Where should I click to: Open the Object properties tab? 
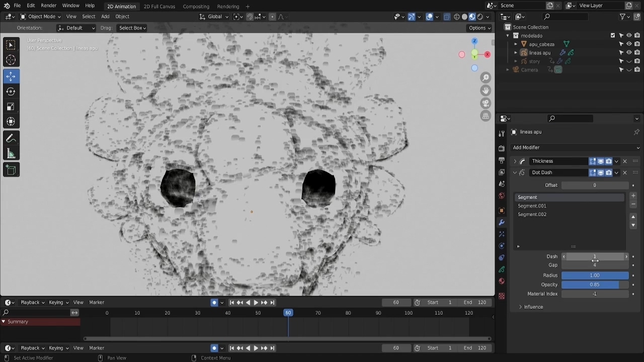[502, 211]
